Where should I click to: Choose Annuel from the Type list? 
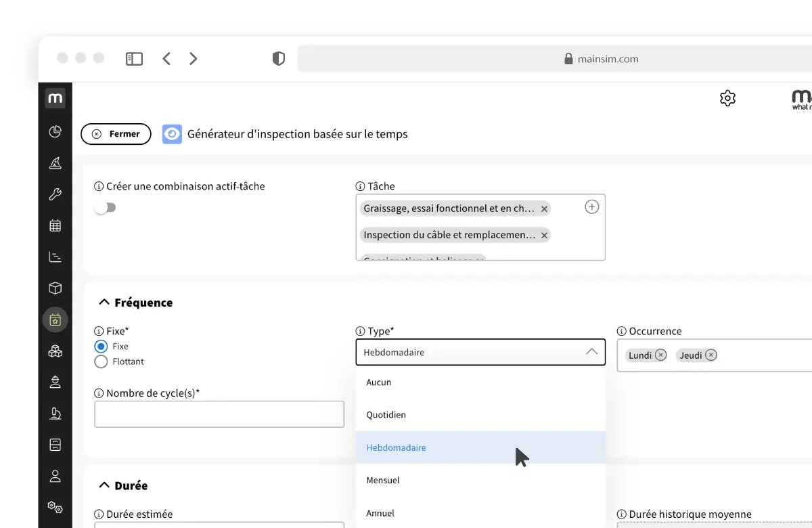pos(480,512)
